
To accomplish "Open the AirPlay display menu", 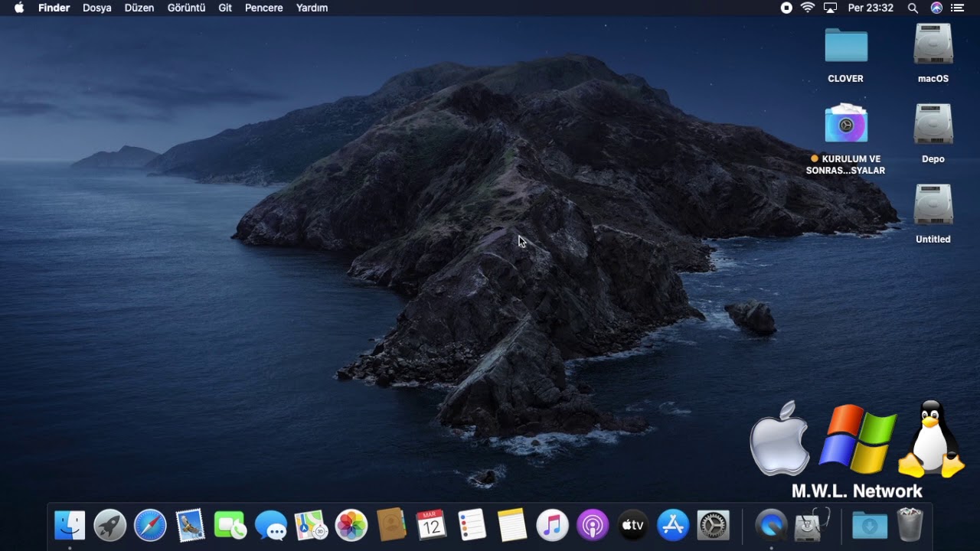I will click(831, 8).
